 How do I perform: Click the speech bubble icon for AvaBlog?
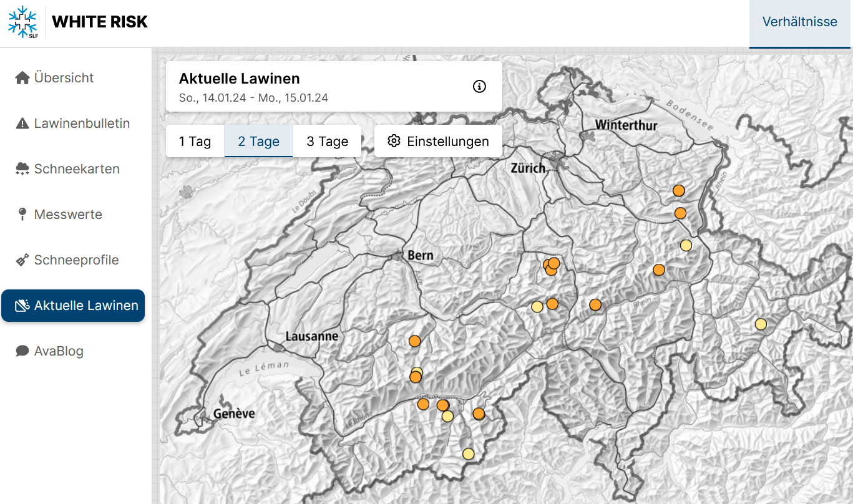tap(22, 351)
